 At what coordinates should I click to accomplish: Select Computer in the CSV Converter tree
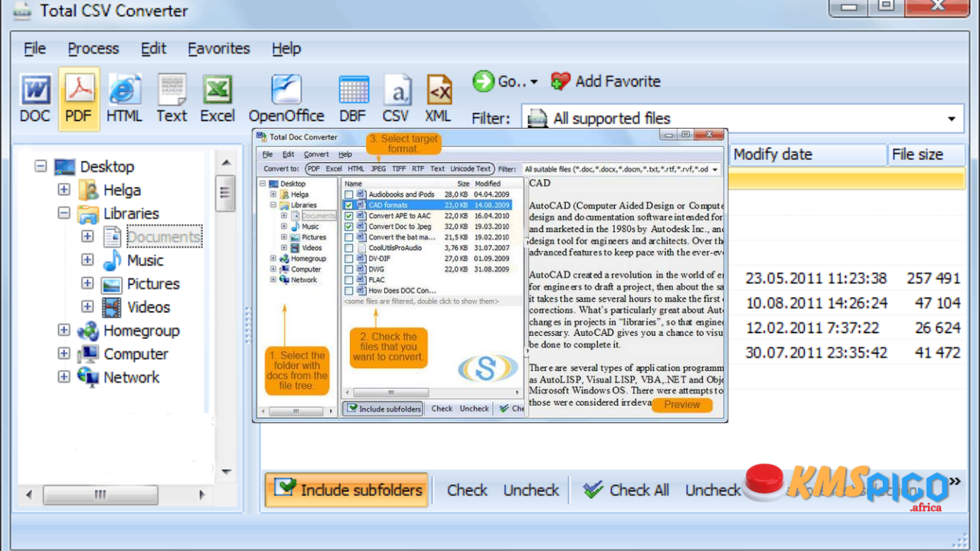click(x=136, y=354)
